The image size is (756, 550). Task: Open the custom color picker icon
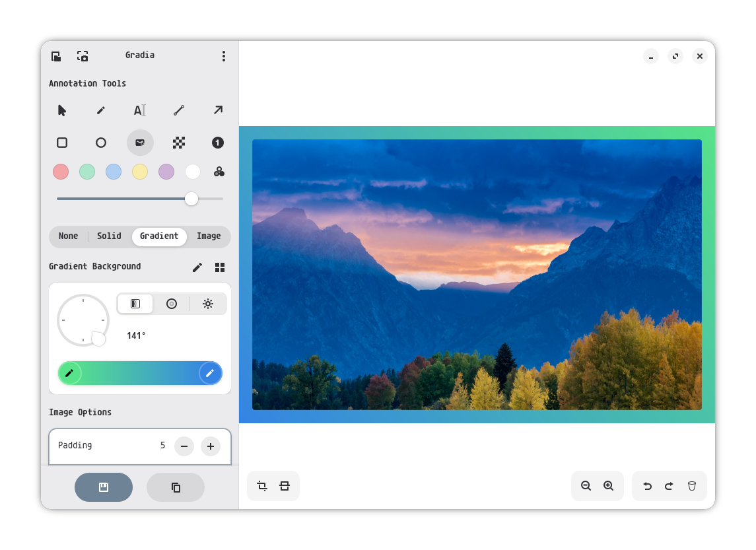coord(219,172)
